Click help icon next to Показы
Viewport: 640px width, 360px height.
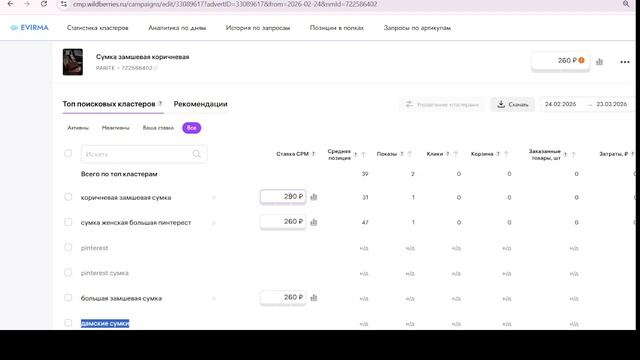coord(402,154)
